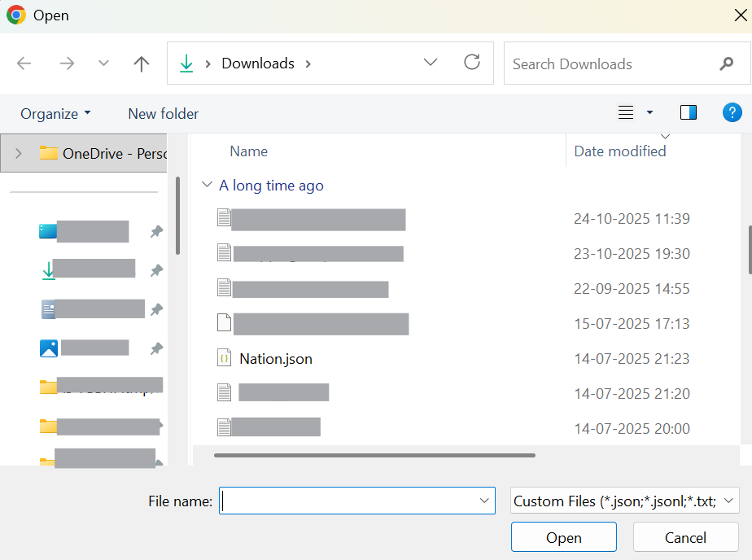Viewport: 752px width, 560px height.
Task: Open the pinned Documents quick access item
Action: click(x=93, y=309)
